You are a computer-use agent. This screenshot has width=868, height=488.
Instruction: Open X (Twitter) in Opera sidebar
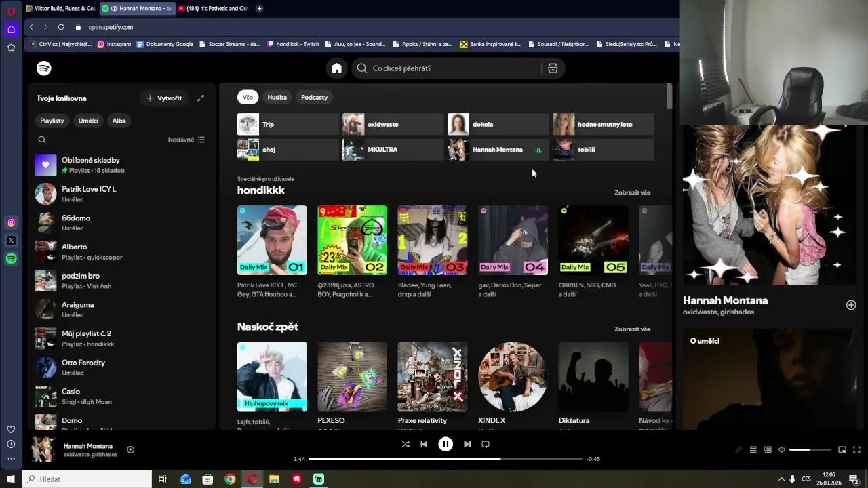tap(11, 240)
